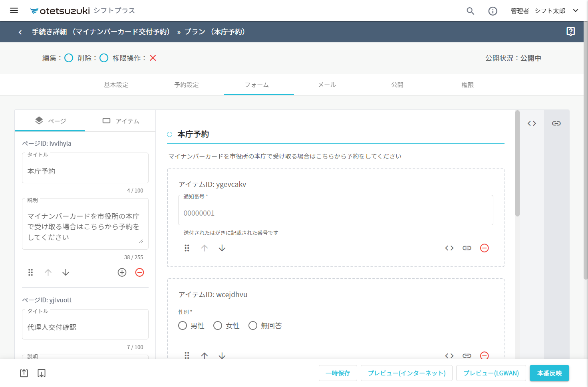Add a page with the plus icon

point(122,272)
